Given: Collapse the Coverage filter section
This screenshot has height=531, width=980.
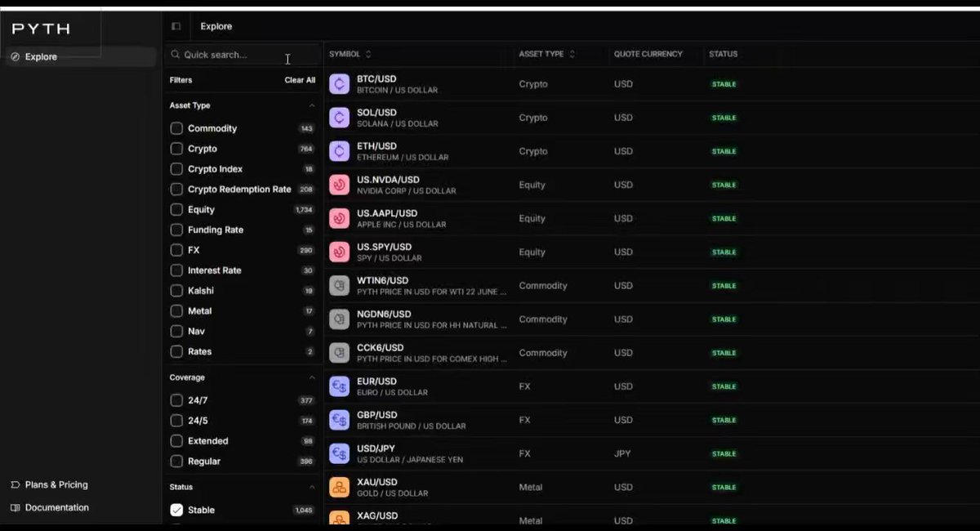Looking at the screenshot, I should (x=311, y=377).
